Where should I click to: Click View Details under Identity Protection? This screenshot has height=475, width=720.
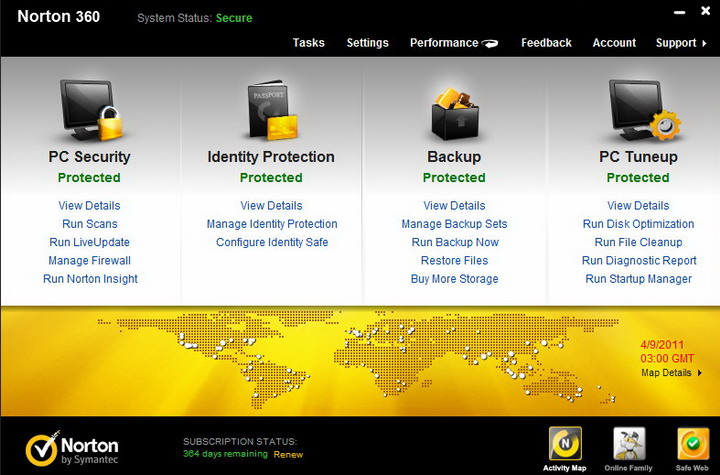point(271,205)
